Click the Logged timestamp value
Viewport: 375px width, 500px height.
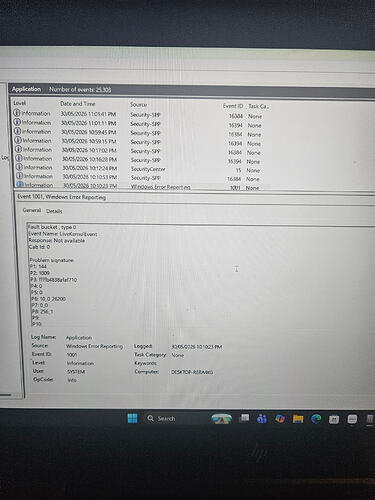(x=197, y=347)
